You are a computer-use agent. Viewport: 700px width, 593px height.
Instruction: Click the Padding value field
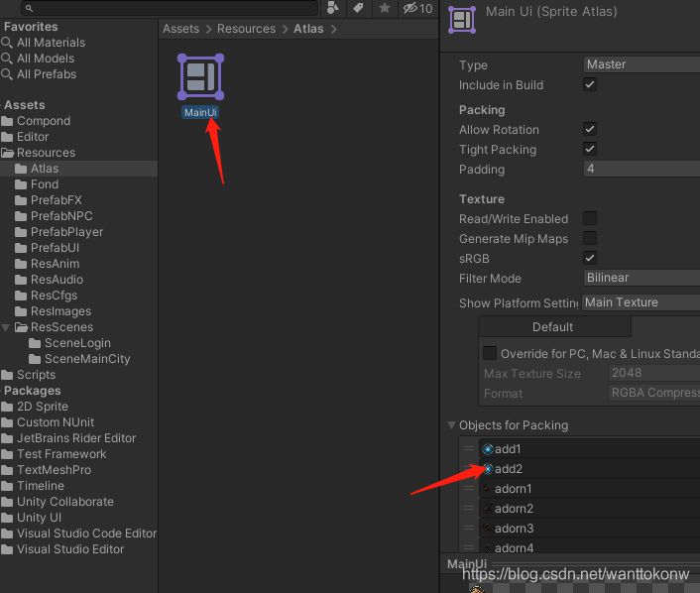[642, 169]
